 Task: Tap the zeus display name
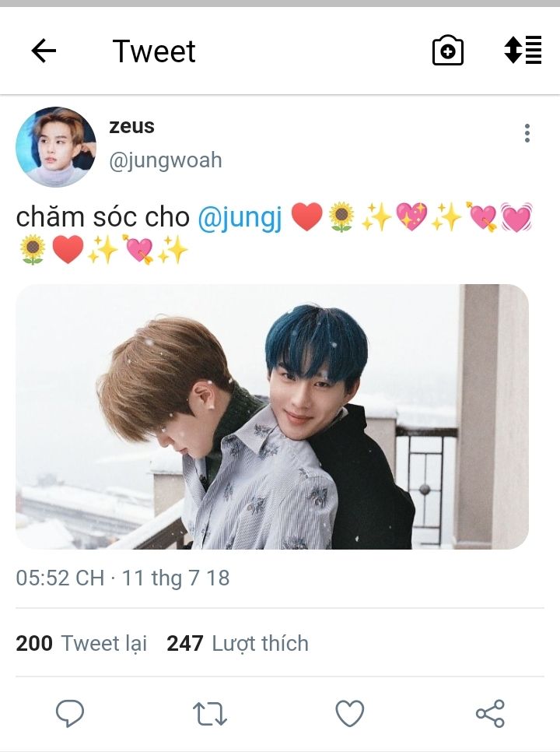point(131,127)
